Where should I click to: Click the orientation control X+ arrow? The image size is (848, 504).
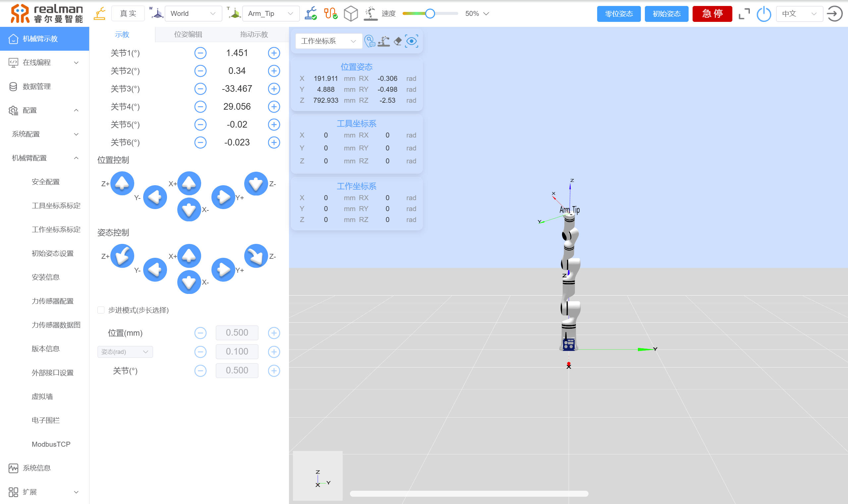coord(189,256)
